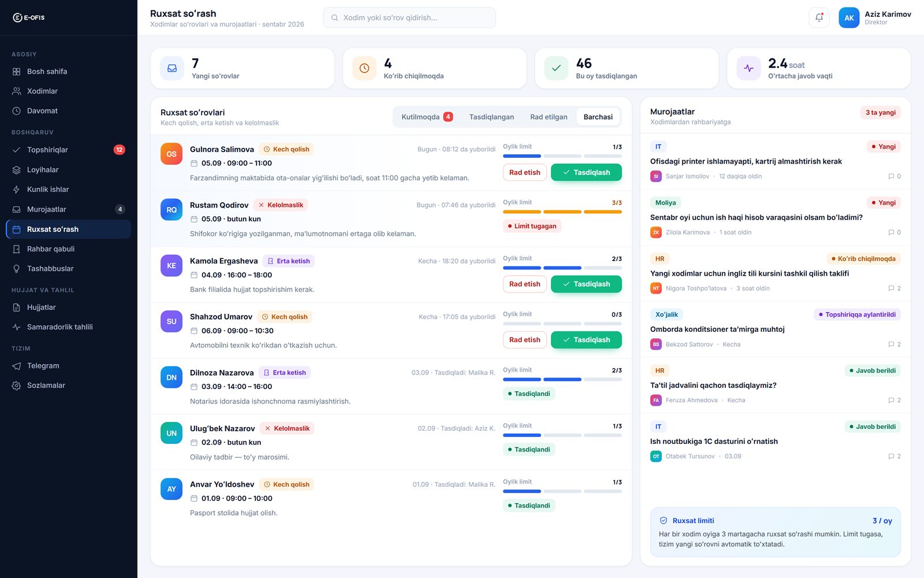The width and height of the screenshot is (924, 578).
Task: Click the checkmark icon on Bu oy tasdiqlangan card
Action: coord(556,68)
